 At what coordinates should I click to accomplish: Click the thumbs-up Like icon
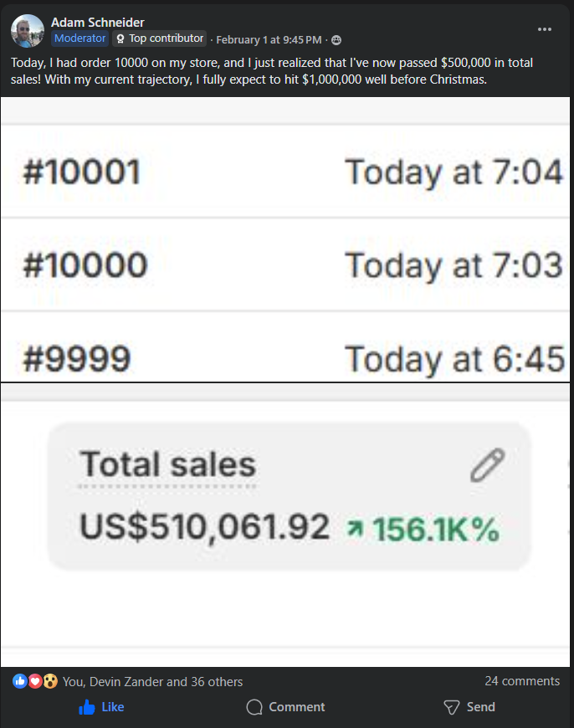click(86, 707)
